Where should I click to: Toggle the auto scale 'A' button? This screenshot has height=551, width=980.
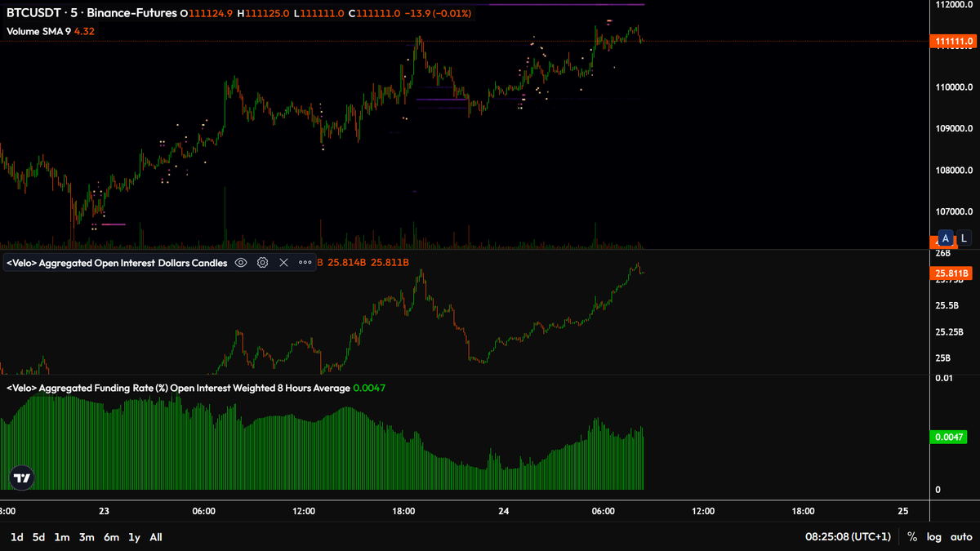(946, 238)
